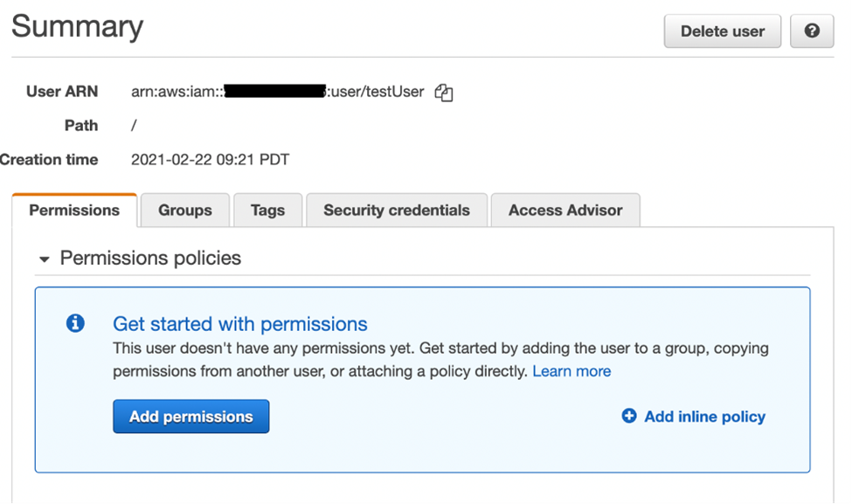Switch to the Groups tab
This screenshot has height=504, width=852.
185,211
